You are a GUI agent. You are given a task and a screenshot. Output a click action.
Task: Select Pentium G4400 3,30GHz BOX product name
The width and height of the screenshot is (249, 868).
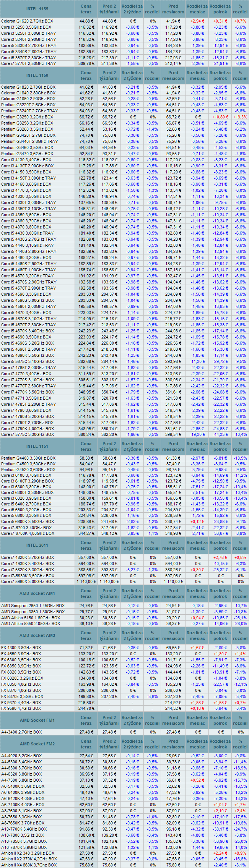coord(28,458)
